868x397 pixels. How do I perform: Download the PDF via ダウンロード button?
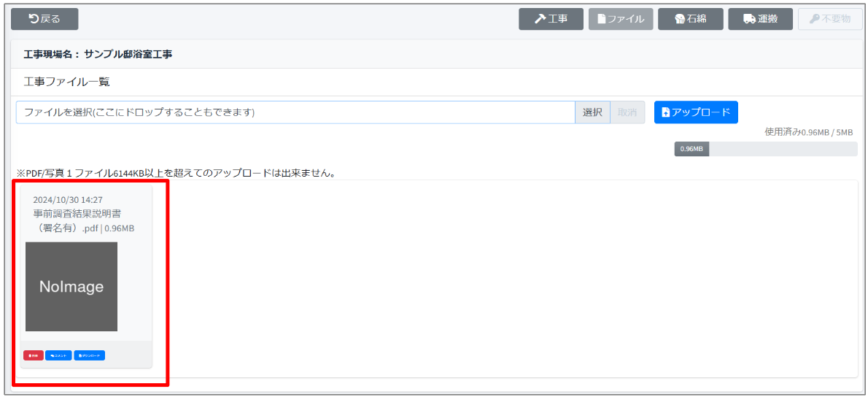coord(89,355)
